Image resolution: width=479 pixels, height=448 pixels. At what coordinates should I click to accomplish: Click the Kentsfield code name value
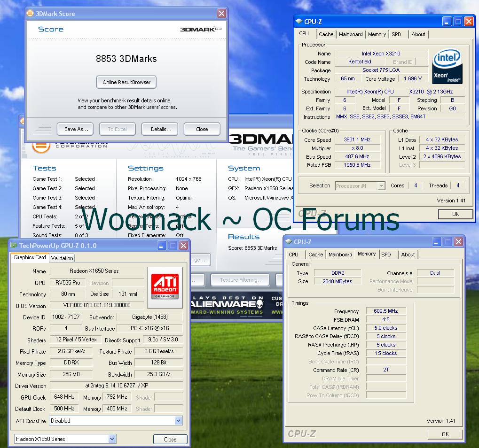coord(360,62)
